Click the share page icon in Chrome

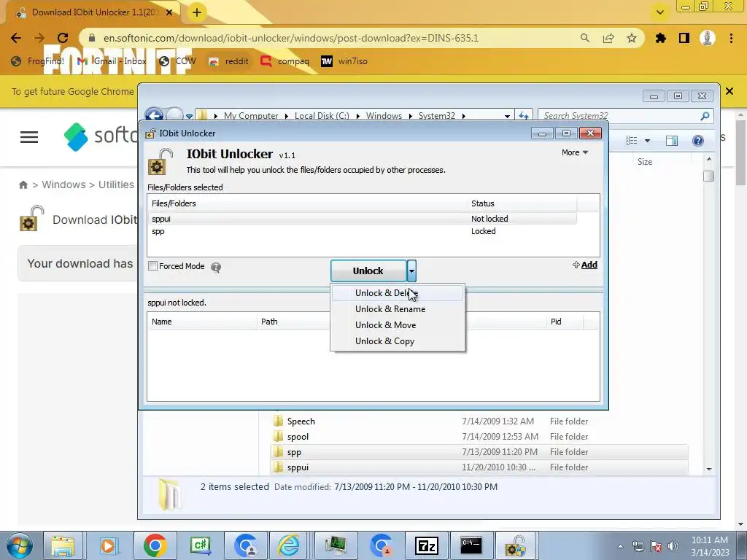point(608,38)
